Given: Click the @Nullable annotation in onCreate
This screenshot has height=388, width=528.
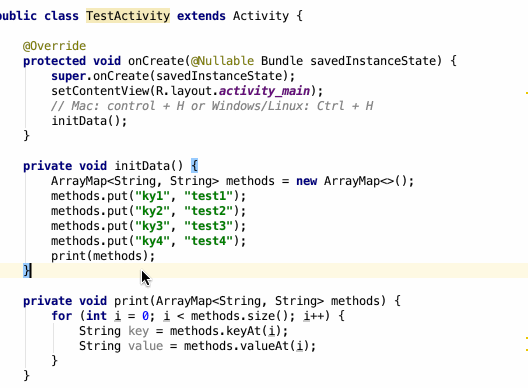Looking at the screenshot, I should click(x=222, y=61).
